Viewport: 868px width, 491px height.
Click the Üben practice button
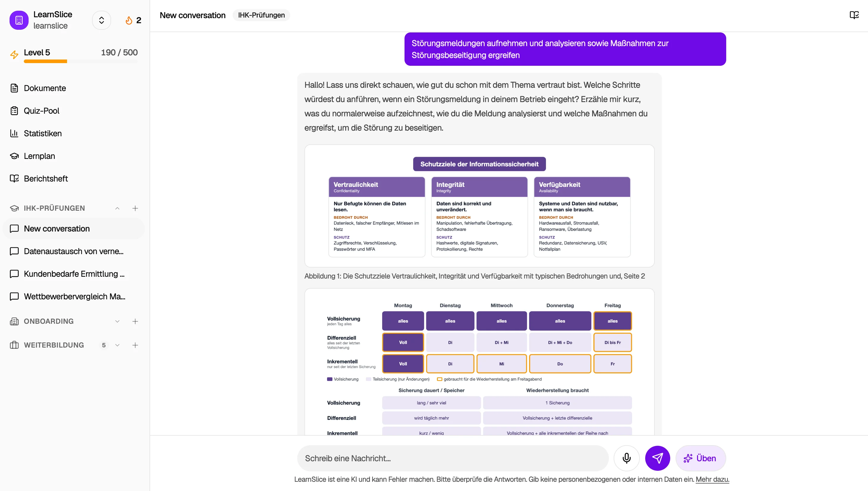700,458
